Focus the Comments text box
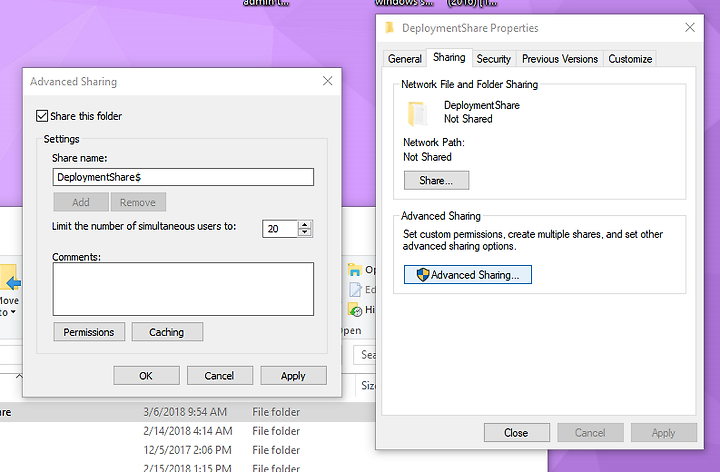This screenshot has height=472, width=720. (x=183, y=289)
